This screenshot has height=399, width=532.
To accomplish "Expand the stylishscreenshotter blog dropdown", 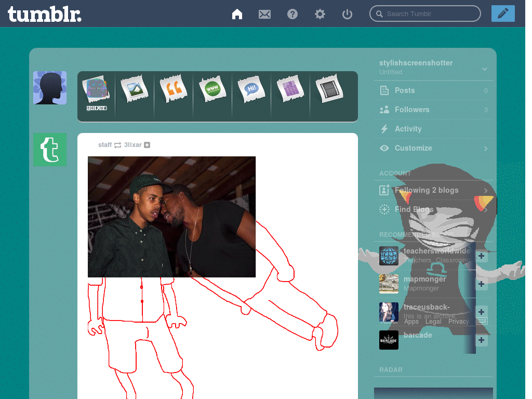I will pos(485,69).
